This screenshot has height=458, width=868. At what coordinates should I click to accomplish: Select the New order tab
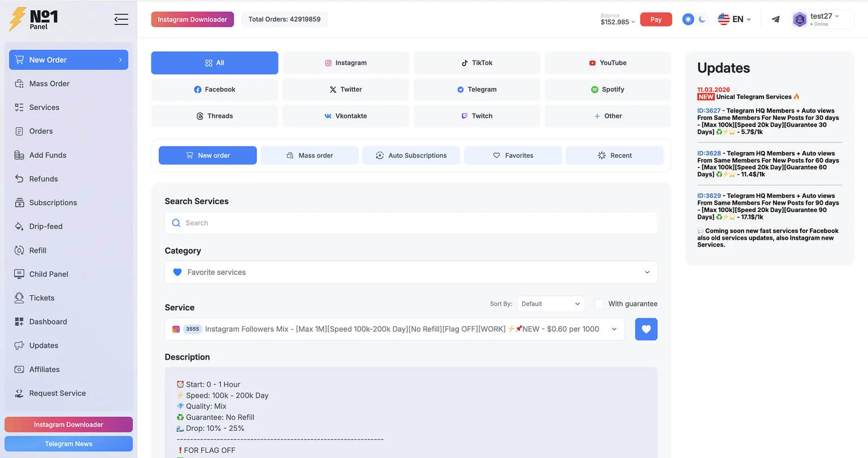[208, 155]
